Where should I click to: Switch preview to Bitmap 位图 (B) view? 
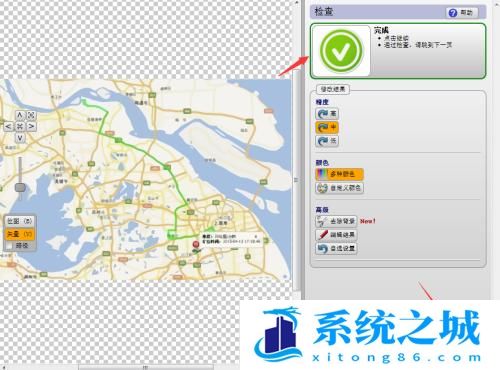[x=20, y=221]
